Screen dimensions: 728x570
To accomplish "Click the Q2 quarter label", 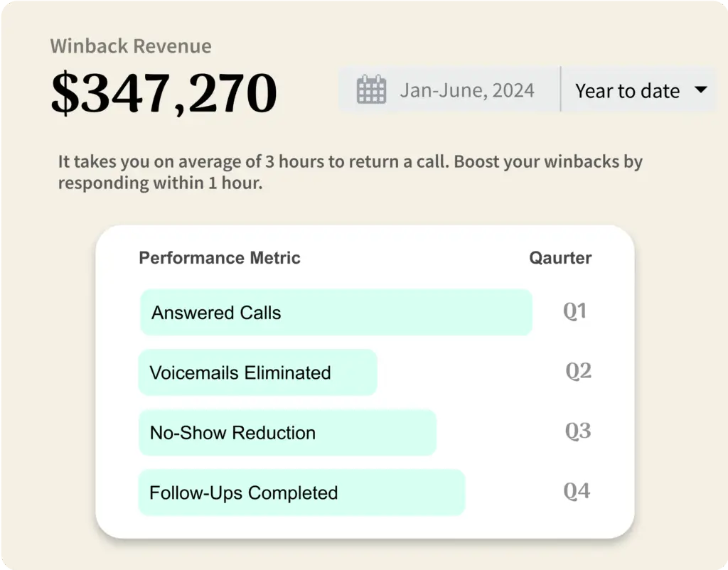I will (x=578, y=371).
